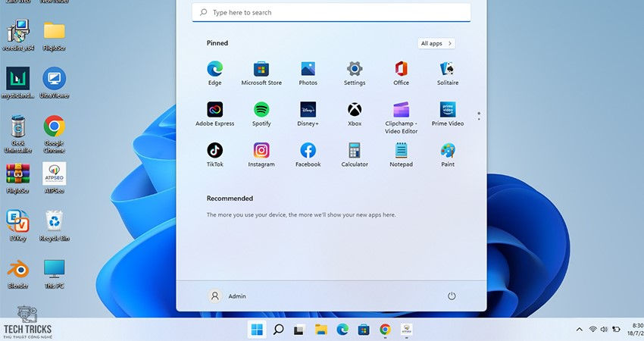Switch to the running app right of Chrome on taskbar
Screen dimensions: 644x341
(x=406, y=330)
